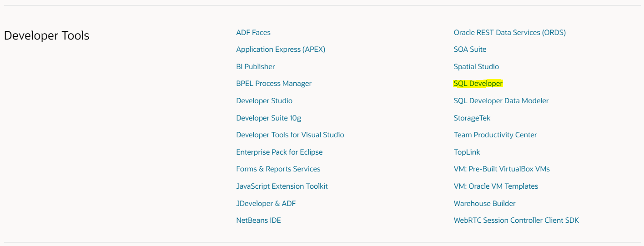Click Enterprise Pack for Eclipse
This screenshot has height=246, width=644.
click(279, 152)
